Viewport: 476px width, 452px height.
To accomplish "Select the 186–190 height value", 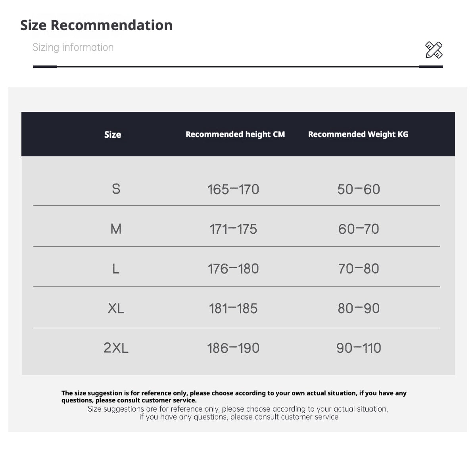I will [x=233, y=348].
